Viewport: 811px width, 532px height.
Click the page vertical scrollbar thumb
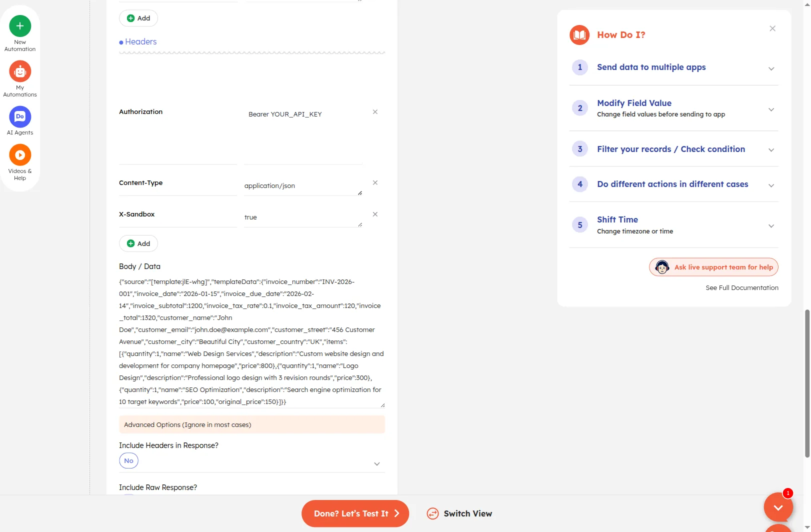click(806, 383)
